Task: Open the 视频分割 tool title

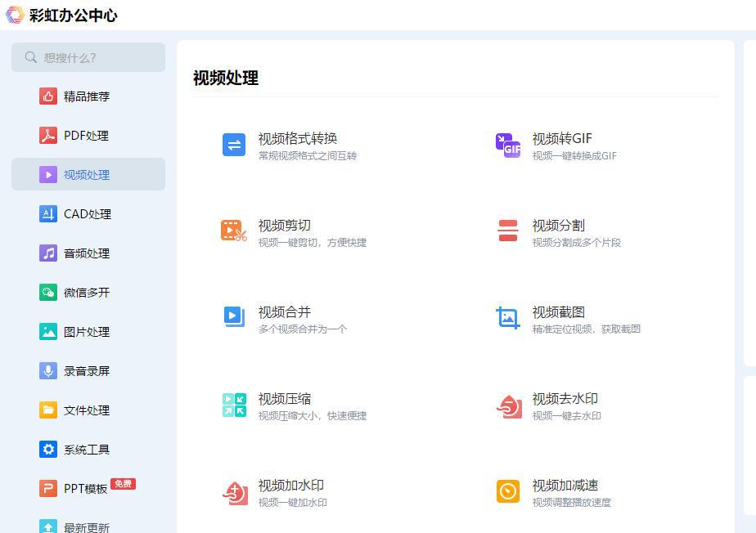Action: tap(558, 225)
